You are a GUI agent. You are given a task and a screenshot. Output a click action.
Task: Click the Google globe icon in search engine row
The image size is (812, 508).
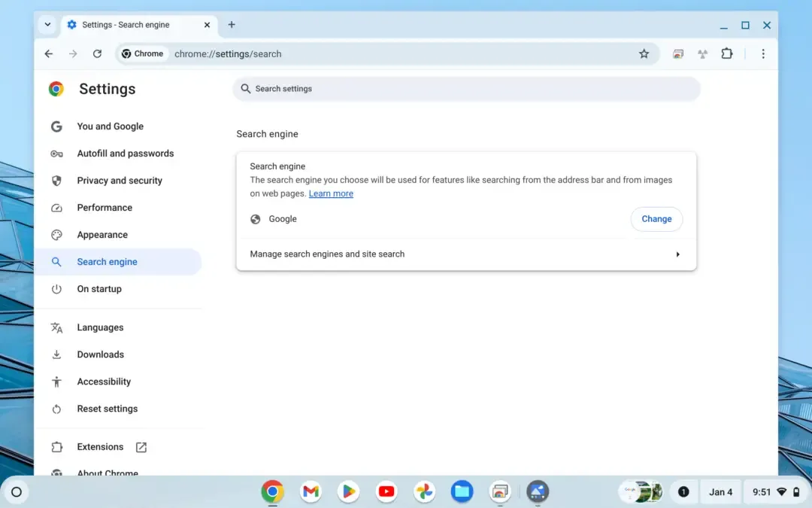[256, 219]
